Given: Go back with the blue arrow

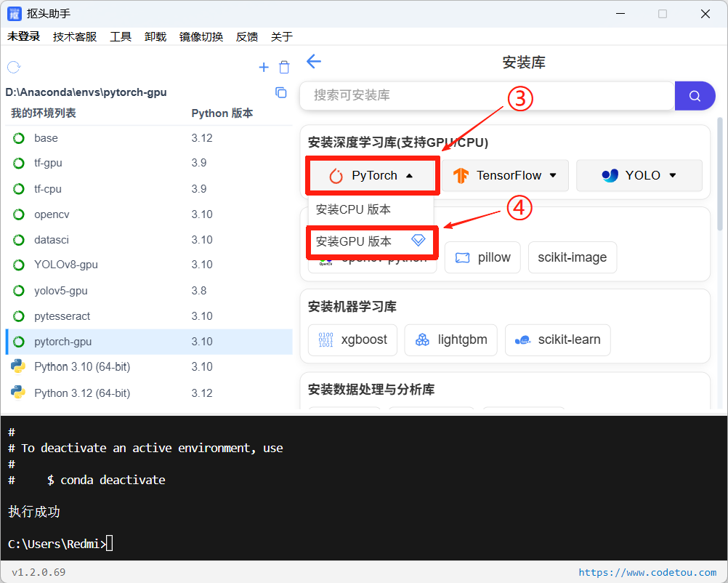Looking at the screenshot, I should 315,61.
